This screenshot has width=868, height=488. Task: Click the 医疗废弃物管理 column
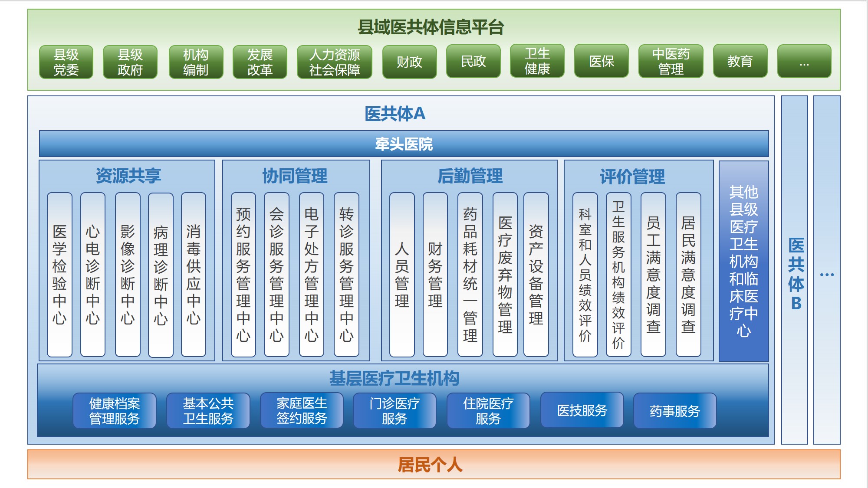point(505,275)
